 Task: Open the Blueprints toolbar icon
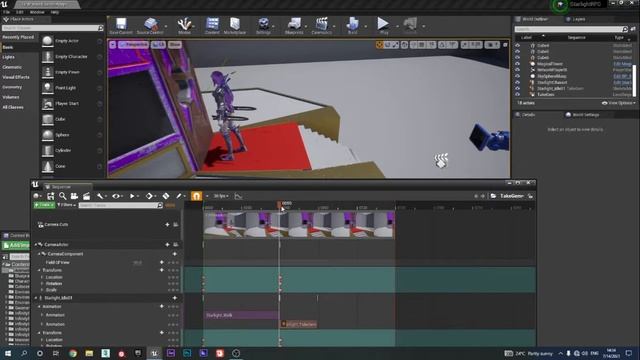(x=294, y=25)
